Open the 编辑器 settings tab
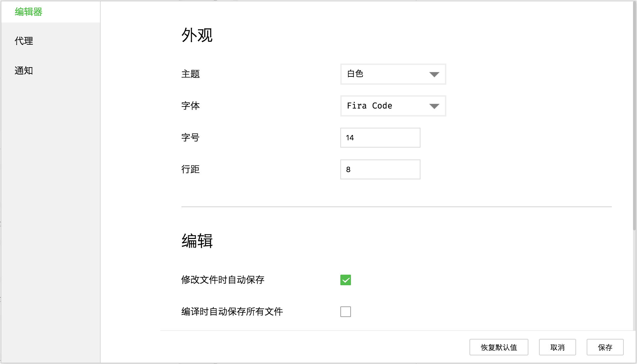The image size is (637, 364). pos(28,12)
